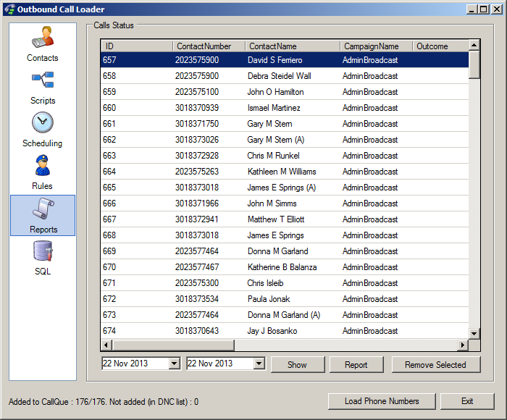Click the Report button

pos(356,365)
